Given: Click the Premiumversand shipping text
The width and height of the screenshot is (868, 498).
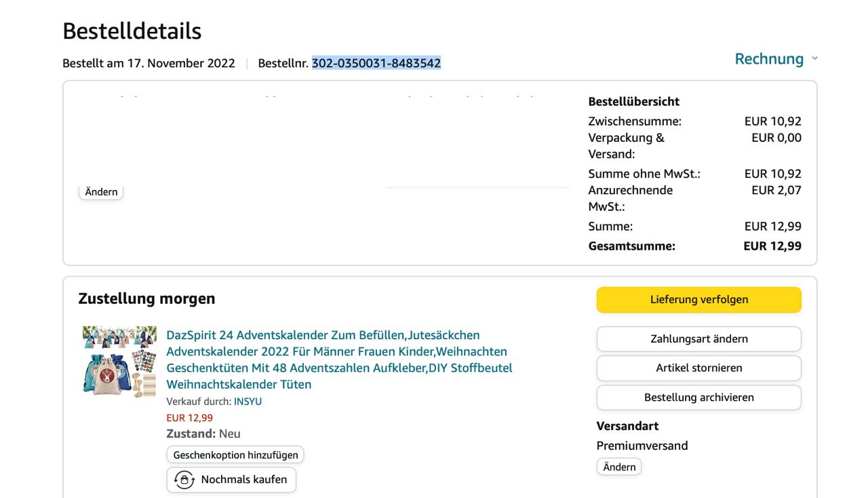Looking at the screenshot, I should pos(642,446).
